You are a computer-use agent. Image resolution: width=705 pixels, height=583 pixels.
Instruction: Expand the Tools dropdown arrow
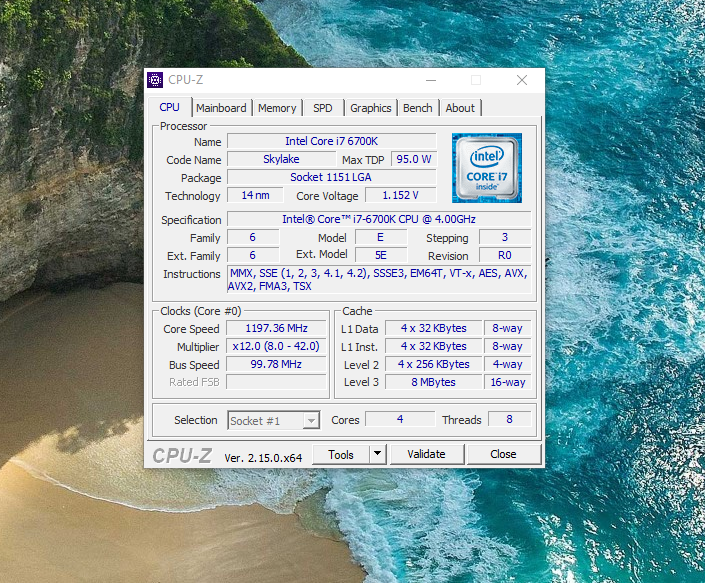coord(378,454)
